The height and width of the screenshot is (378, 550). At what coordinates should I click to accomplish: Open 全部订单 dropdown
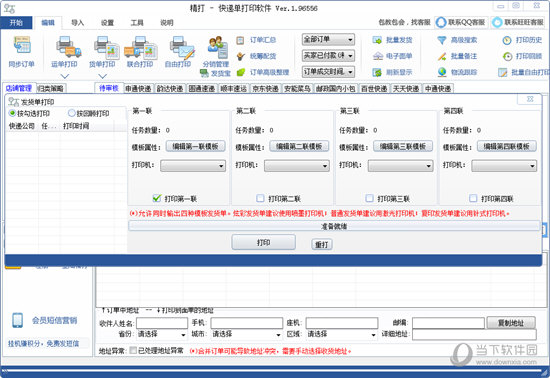328,40
